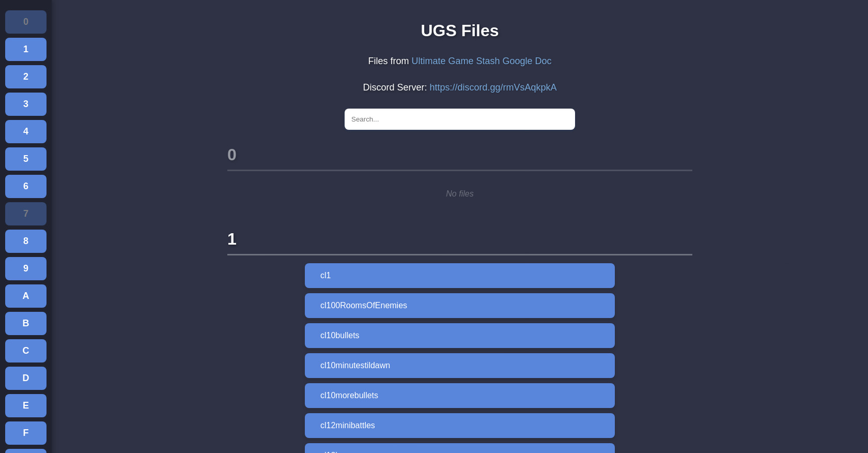
Task: Jump to section 5 in sidebar
Action: [x=26, y=159]
